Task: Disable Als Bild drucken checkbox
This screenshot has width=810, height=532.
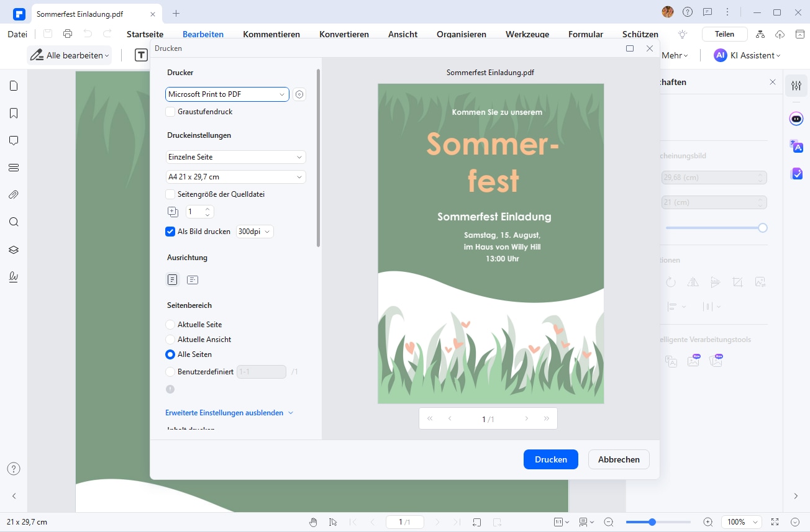Action: (x=170, y=232)
